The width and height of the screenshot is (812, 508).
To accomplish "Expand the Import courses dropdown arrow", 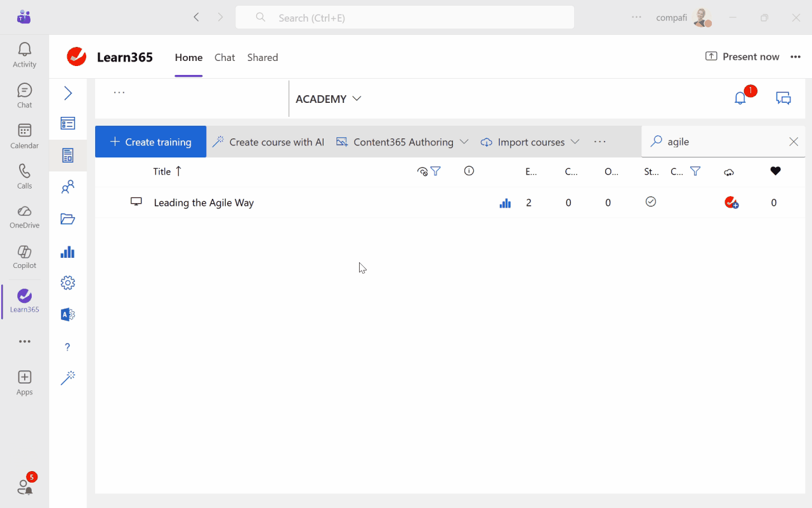I will click(x=575, y=142).
